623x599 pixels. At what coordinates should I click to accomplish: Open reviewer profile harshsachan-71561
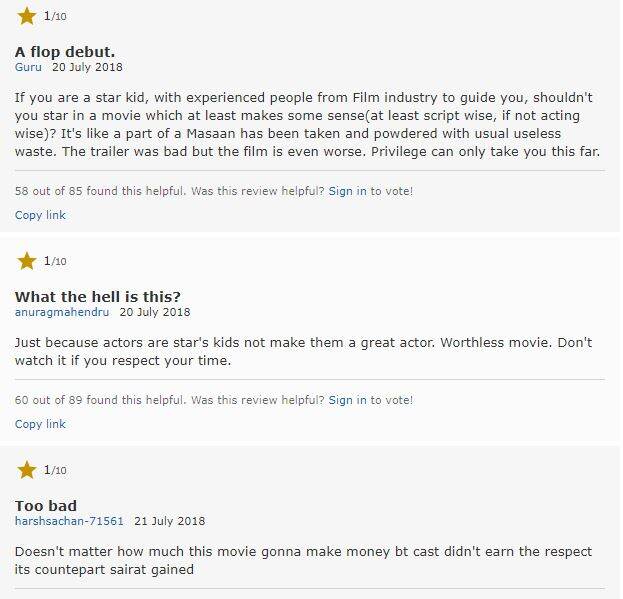(69, 521)
